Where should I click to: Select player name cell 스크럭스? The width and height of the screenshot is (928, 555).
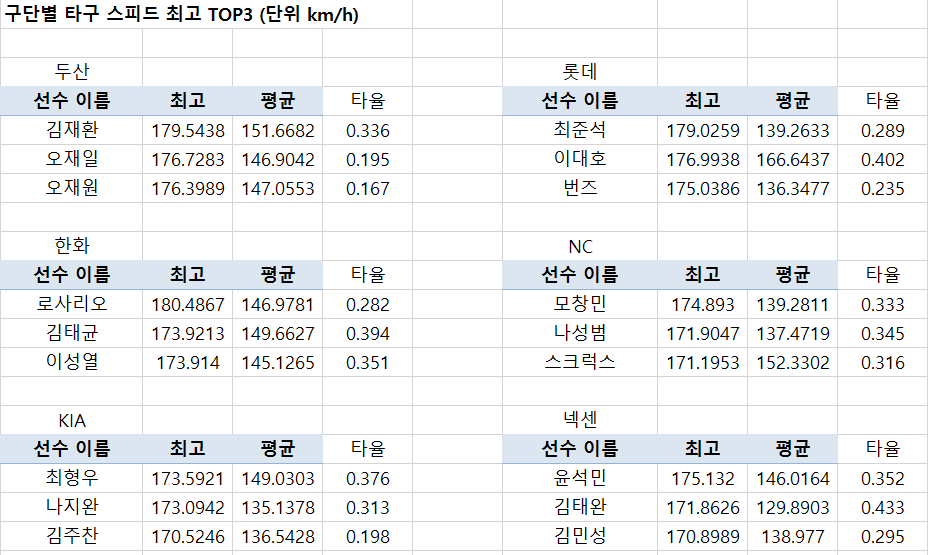(x=580, y=362)
